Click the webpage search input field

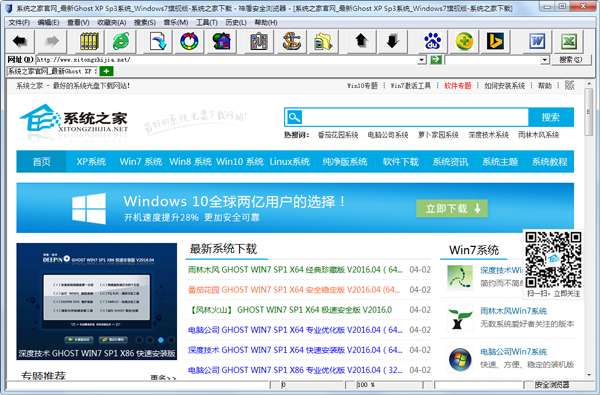point(415,117)
